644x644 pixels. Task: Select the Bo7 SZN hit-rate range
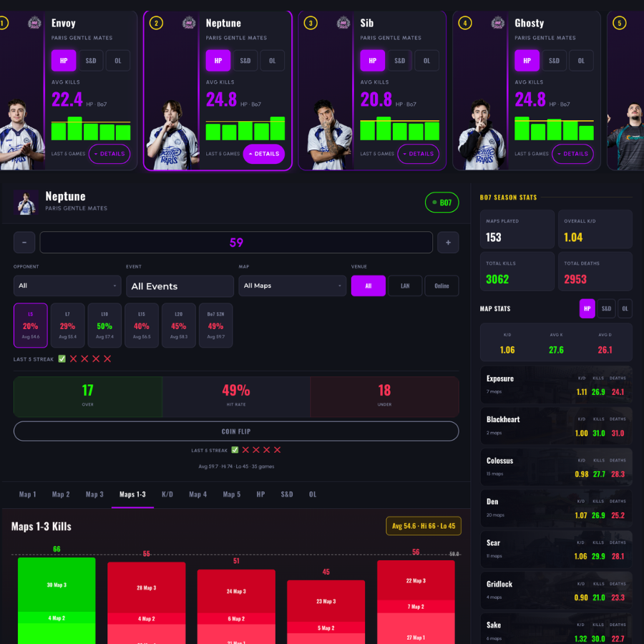(x=215, y=326)
